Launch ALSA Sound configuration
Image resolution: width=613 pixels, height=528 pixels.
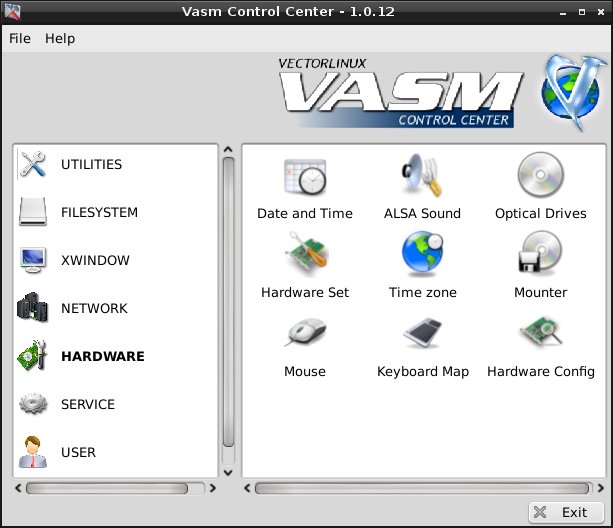click(x=422, y=179)
